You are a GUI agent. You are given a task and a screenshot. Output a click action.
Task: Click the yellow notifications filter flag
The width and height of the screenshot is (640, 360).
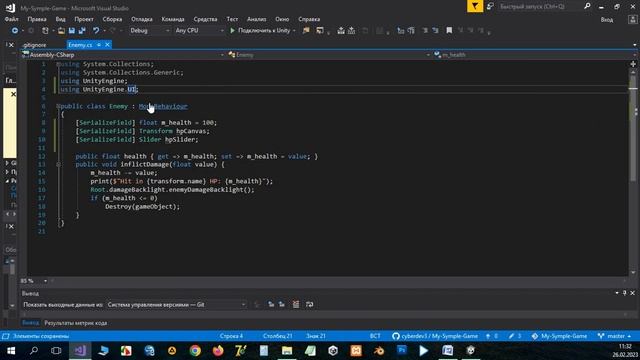point(475,6)
